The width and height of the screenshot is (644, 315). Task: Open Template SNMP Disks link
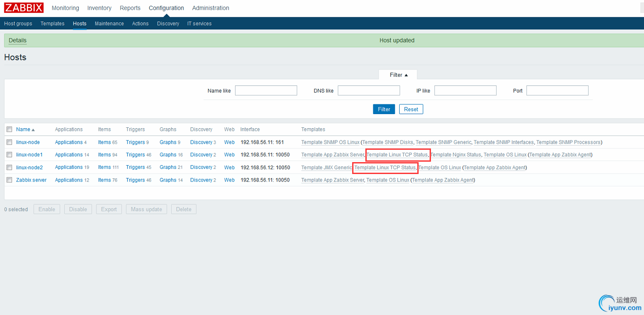388,142
